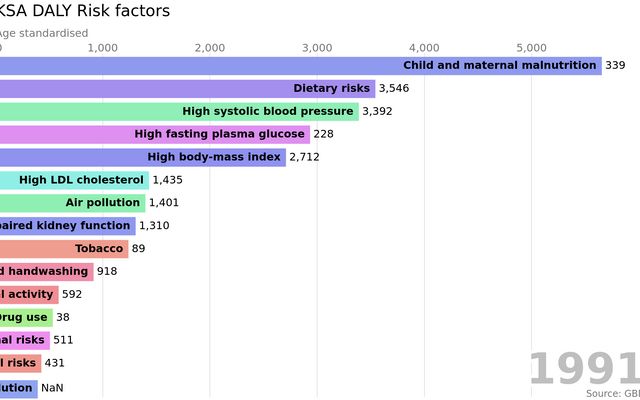Click the Child and maternal malnutrition bar
The width and height of the screenshot is (640, 400).
(300, 66)
